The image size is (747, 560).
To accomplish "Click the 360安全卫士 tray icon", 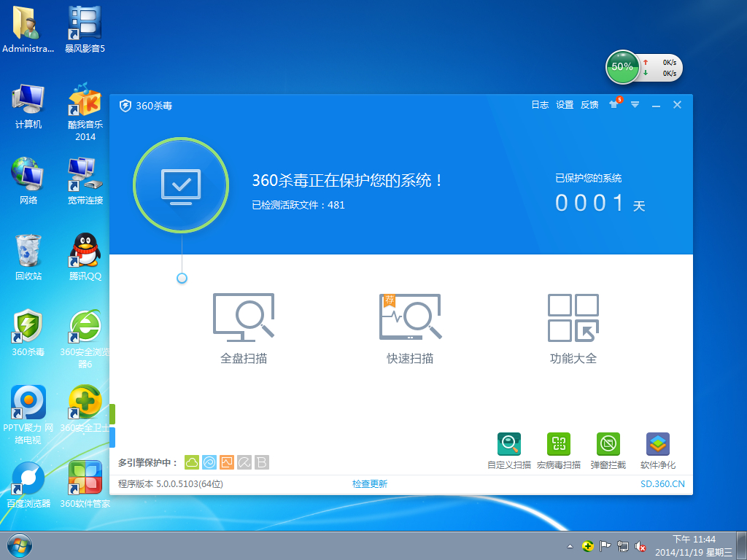I will click(x=588, y=546).
